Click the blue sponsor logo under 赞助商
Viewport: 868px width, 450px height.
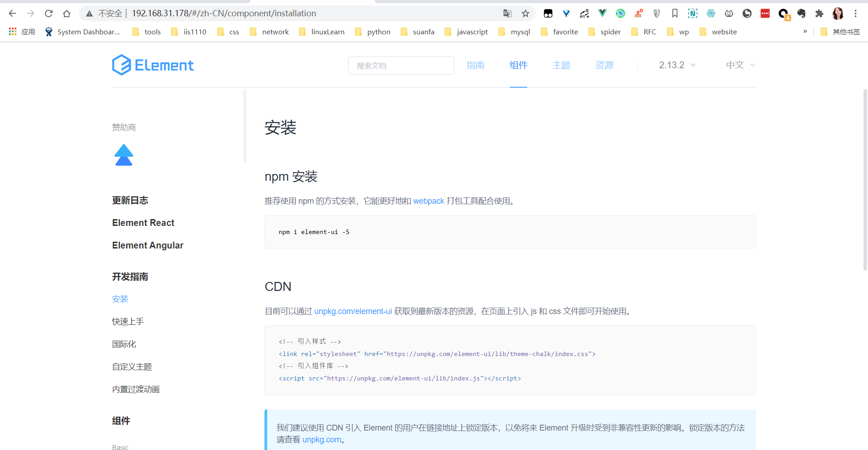click(x=124, y=155)
